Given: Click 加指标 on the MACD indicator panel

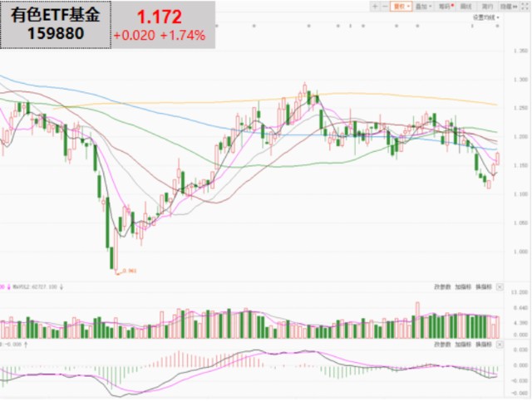Looking at the screenshot, I should tap(463, 345).
